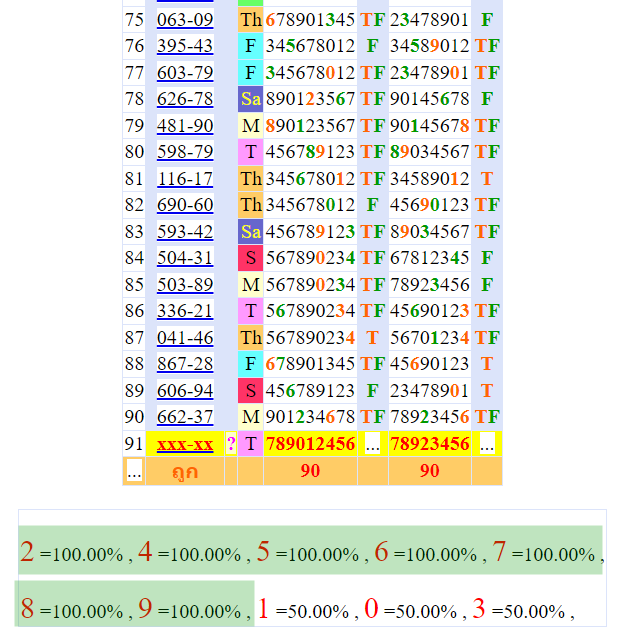Open the 041-46 result link
This screenshot has width=627, height=640.
pyautogui.click(x=185, y=338)
